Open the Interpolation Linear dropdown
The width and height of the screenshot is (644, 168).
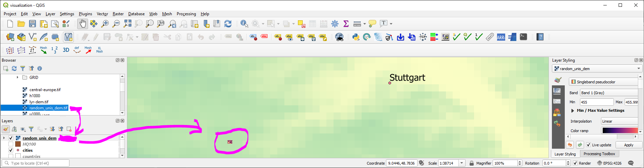(620, 121)
